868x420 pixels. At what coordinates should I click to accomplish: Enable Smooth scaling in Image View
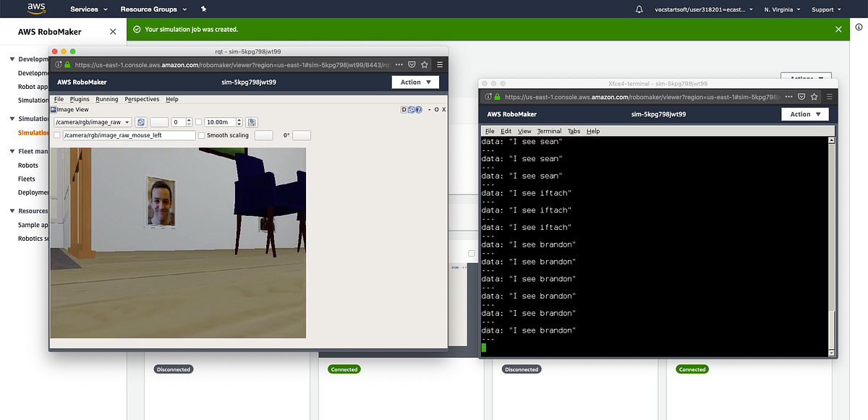pos(202,135)
